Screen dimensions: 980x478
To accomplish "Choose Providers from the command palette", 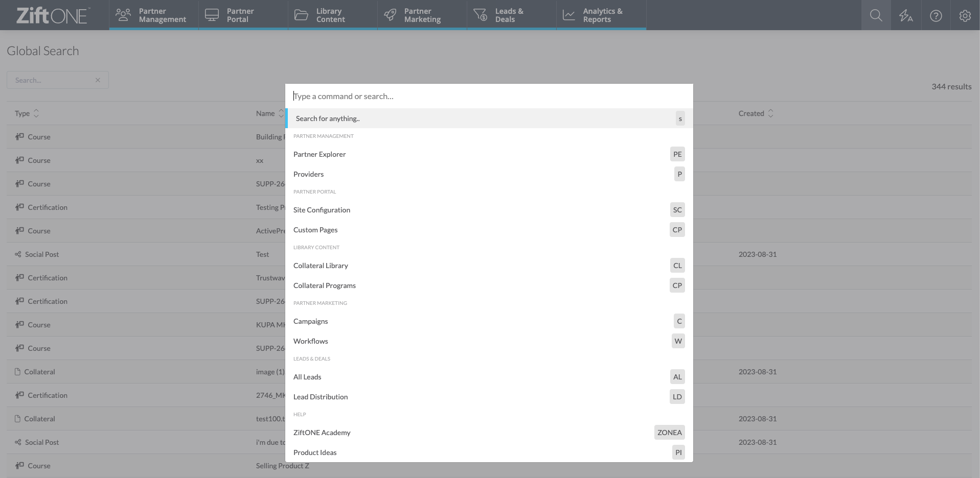I will click(489, 174).
